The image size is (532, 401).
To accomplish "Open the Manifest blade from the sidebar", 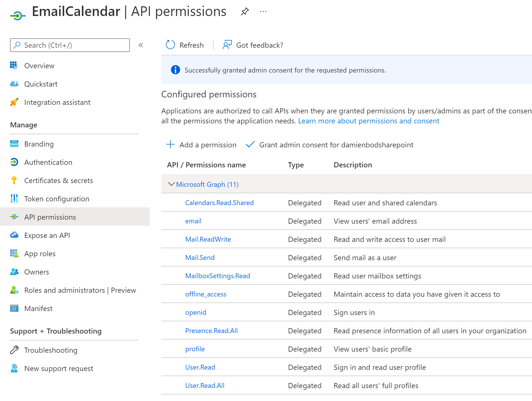I will tap(38, 308).
